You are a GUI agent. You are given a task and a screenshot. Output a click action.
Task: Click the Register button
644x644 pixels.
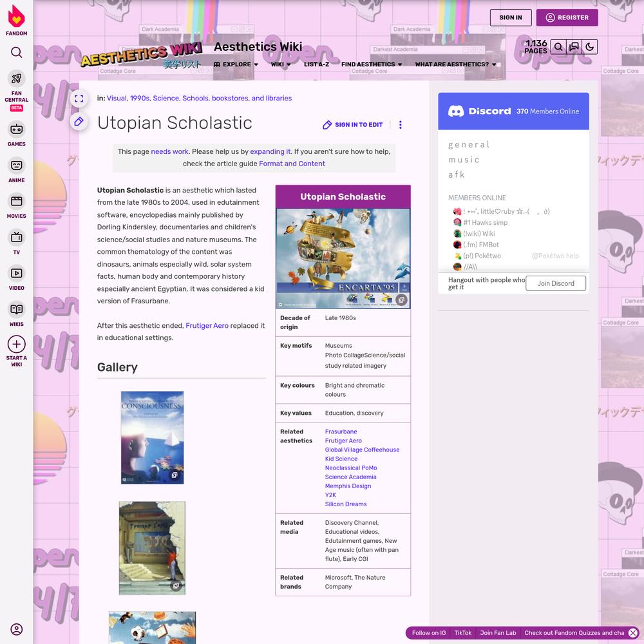567,17
